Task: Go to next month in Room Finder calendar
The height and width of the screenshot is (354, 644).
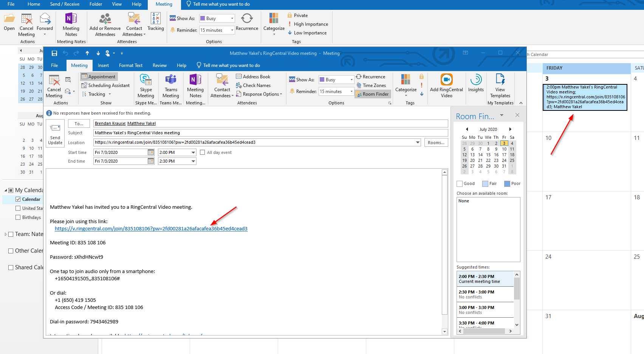Action: pos(510,129)
